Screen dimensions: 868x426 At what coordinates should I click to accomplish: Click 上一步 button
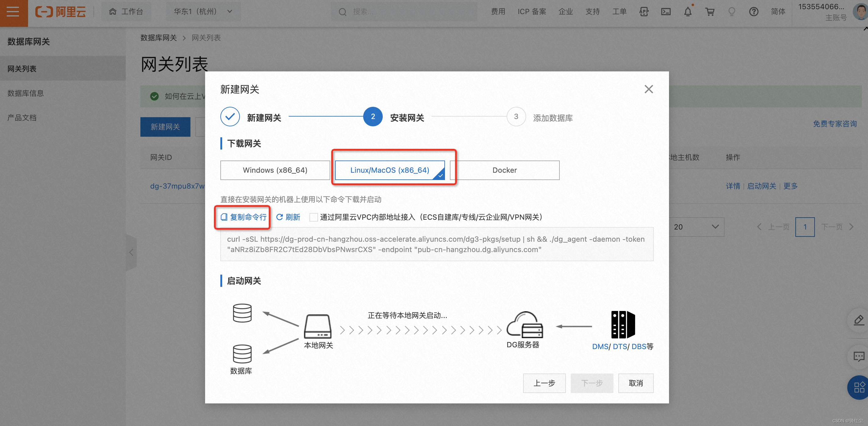(544, 383)
